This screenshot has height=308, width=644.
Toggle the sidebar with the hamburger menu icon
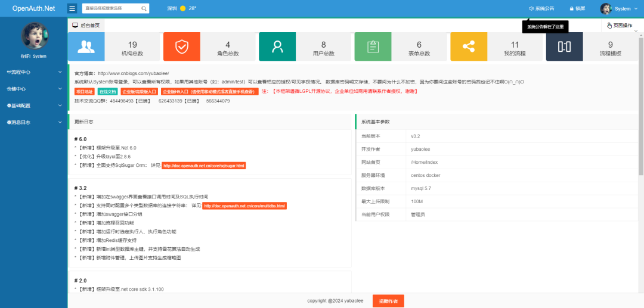click(x=72, y=8)
